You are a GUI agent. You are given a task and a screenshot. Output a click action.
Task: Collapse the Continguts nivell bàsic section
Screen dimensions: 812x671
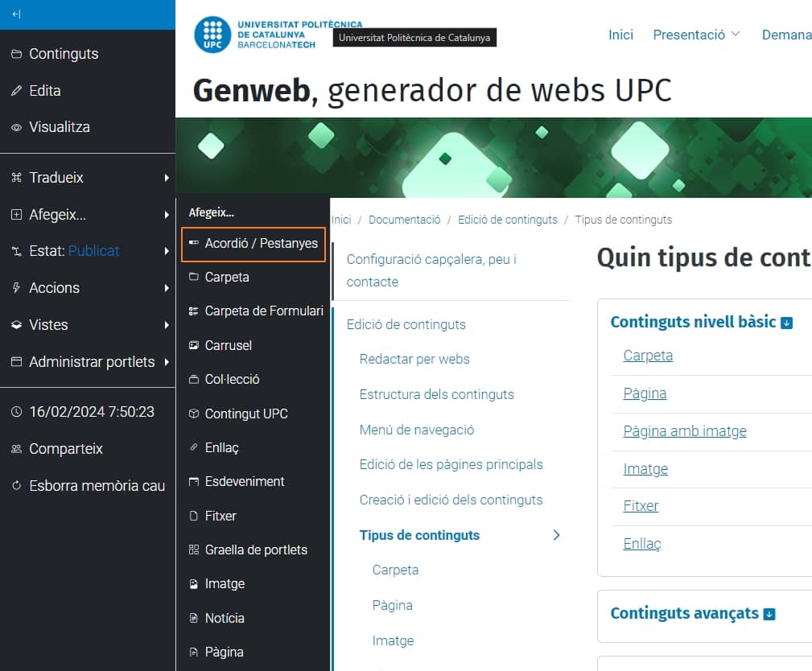point(787,323)
